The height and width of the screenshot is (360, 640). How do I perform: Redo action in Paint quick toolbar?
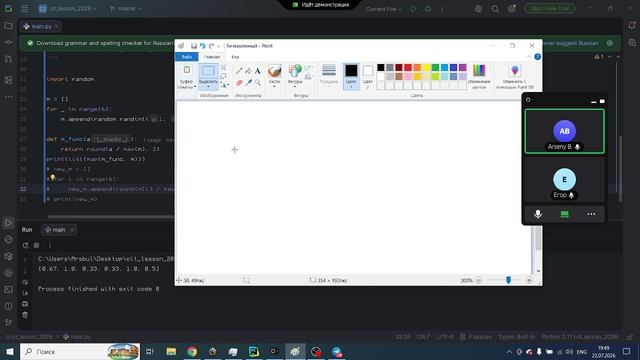tap(211, 46)
